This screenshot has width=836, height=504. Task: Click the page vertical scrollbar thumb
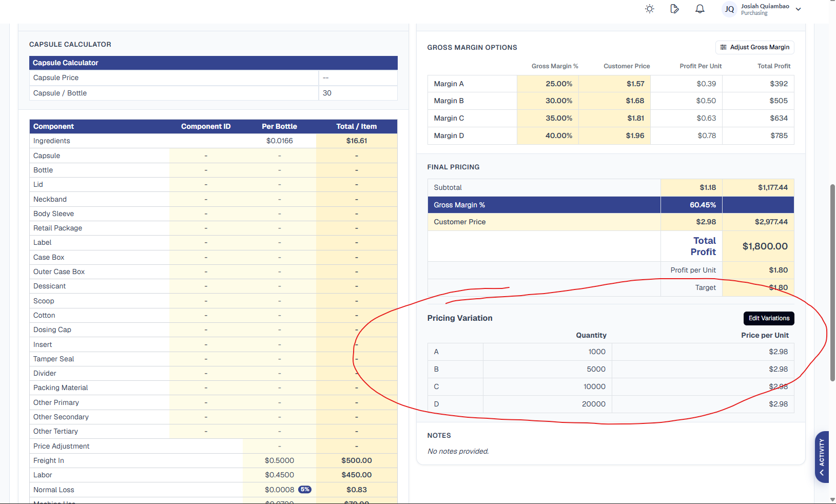[x=832, y=282]
